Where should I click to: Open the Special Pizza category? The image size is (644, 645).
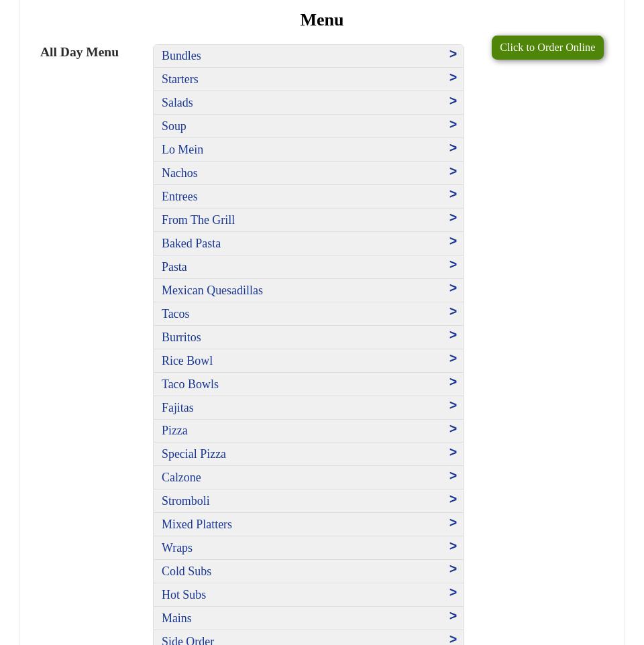[x=194, y=454]
